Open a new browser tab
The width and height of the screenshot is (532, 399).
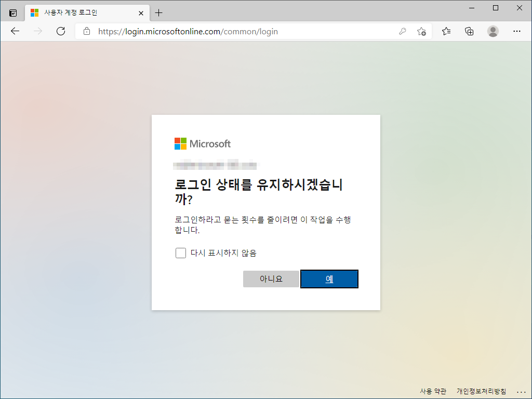click(x=158, y=13)
